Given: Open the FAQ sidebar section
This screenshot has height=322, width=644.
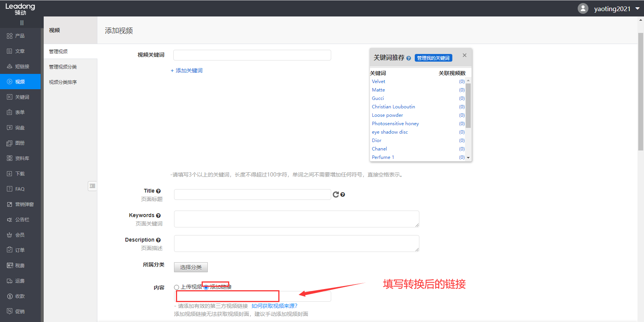Looking at the screenshot, I should (x=20, y=189).
